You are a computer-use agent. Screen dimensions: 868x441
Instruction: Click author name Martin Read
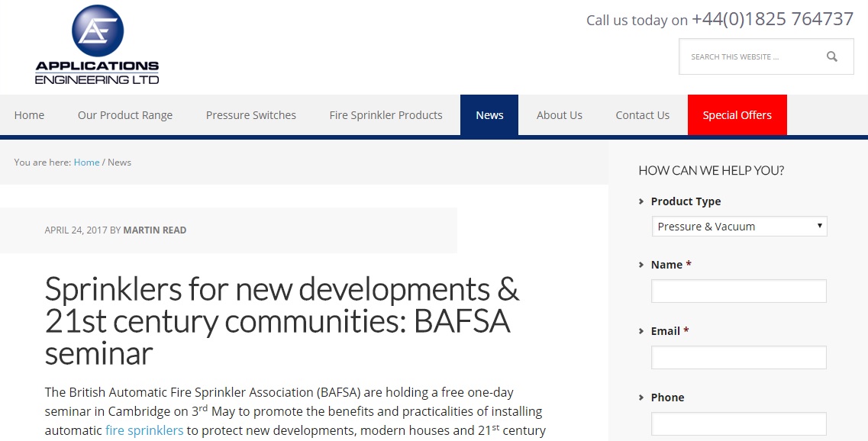coord(154,230)
